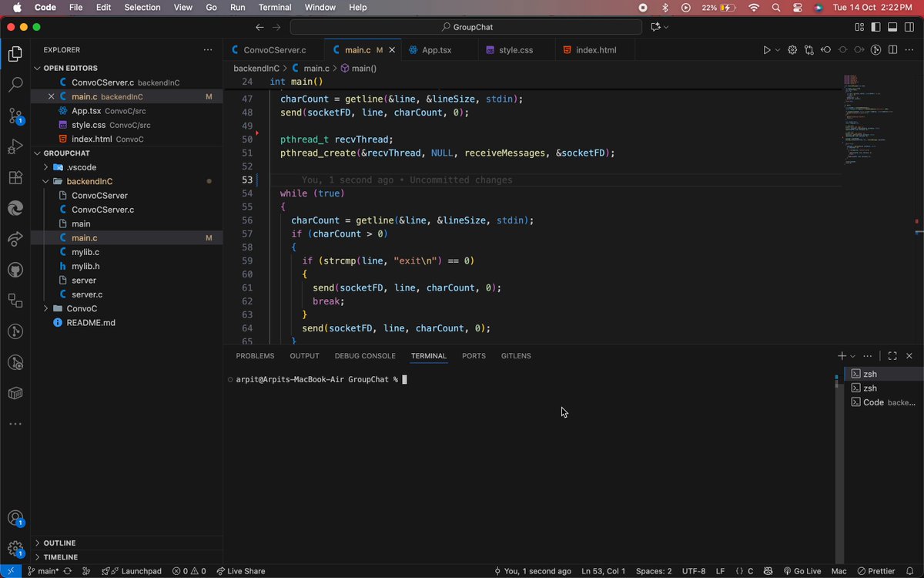Open the Explorer view icon
The height and width of the screenshot is (578, 924).
pyautogui.click(x=15, y=54)
